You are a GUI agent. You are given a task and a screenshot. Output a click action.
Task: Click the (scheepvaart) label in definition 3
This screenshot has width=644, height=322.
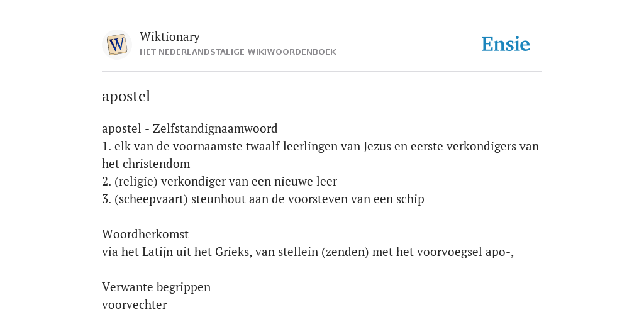click(x=151, y=199)
